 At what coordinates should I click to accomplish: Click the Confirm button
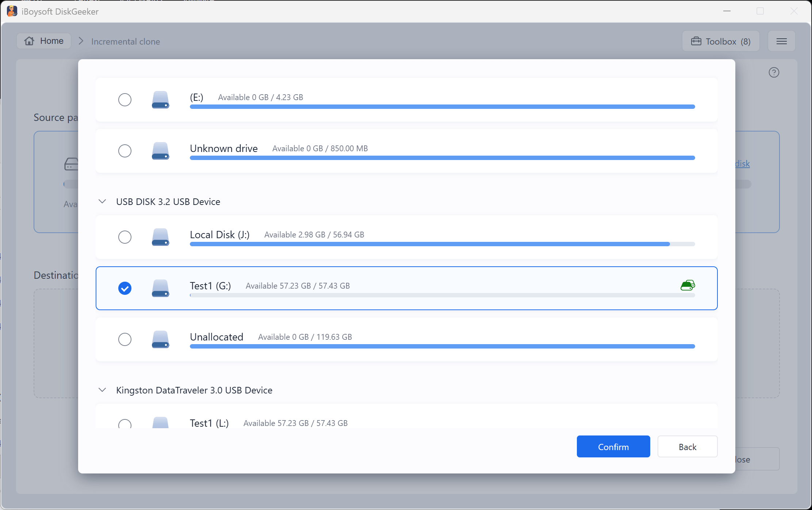click(613, 446)
